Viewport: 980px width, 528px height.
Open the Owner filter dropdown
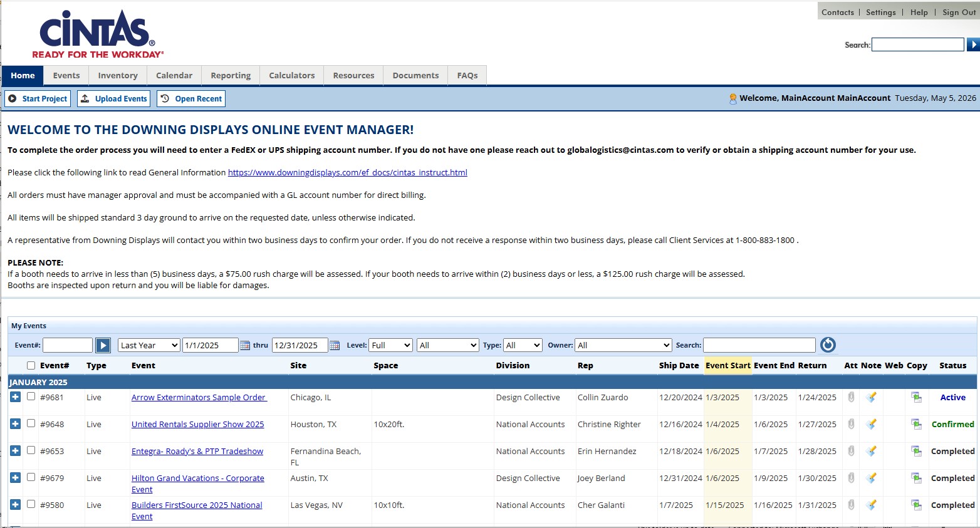click(623, 345)
